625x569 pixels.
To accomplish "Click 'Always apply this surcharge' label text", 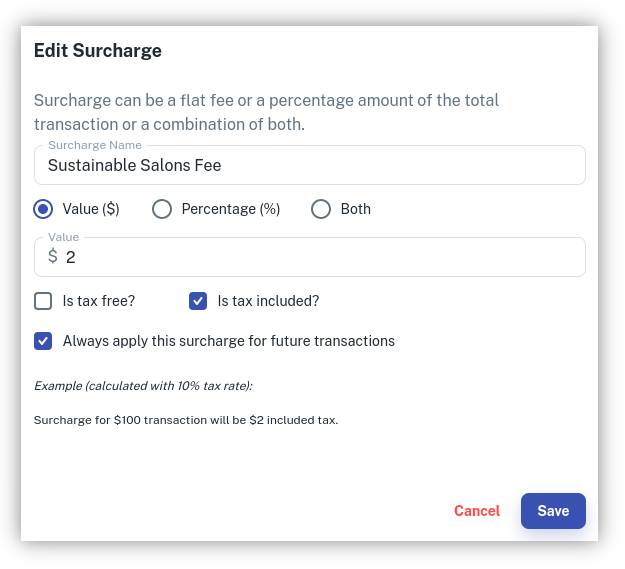I will (x=229, y=341).
